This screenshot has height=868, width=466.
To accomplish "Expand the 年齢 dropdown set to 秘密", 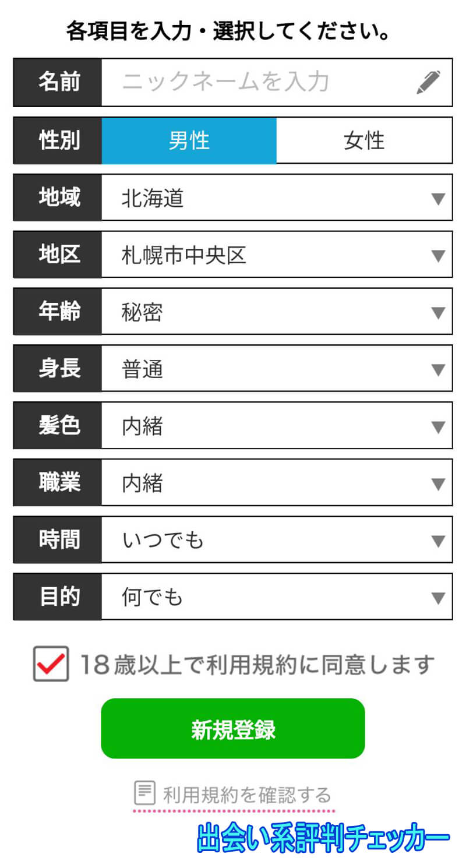I will pyautogui.click(x=277, y=312).
